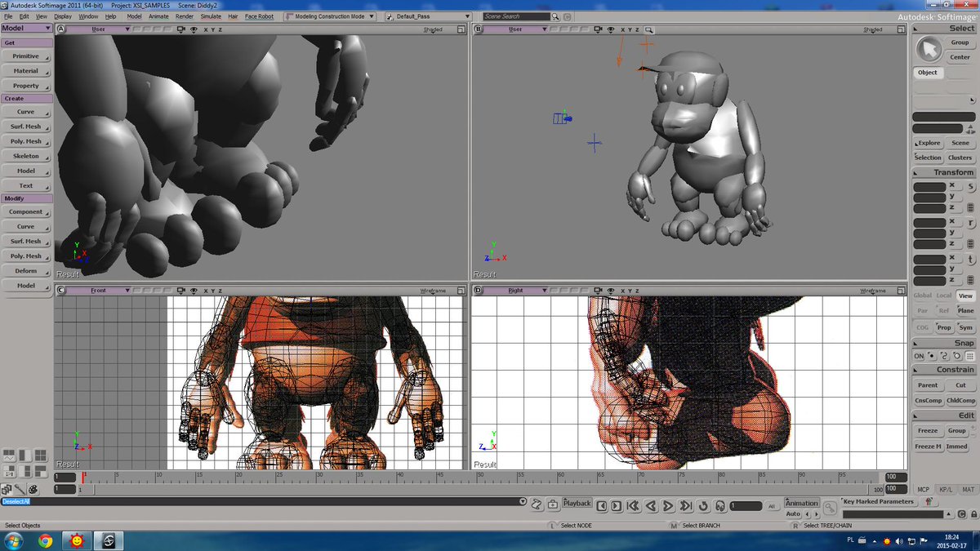
Task: Toggle eye icon in viewport B header
Action: [x=611, y=29]
